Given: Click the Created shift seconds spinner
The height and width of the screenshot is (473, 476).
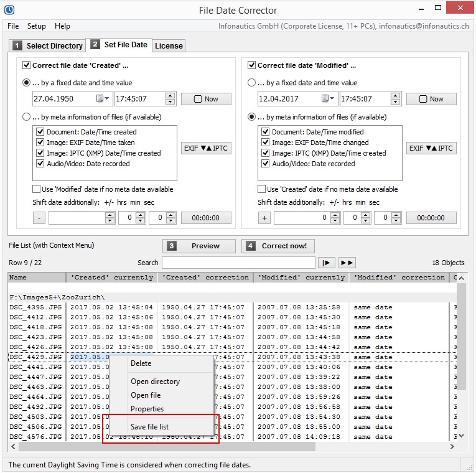Looking at the screenshot, I should 171,218.
